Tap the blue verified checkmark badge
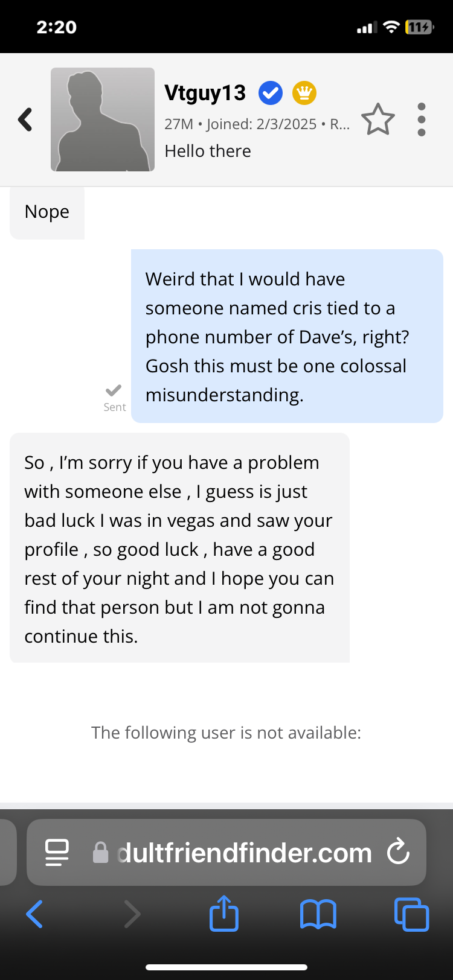This screenshot has width=453, height=980. (x=271, y=93)
